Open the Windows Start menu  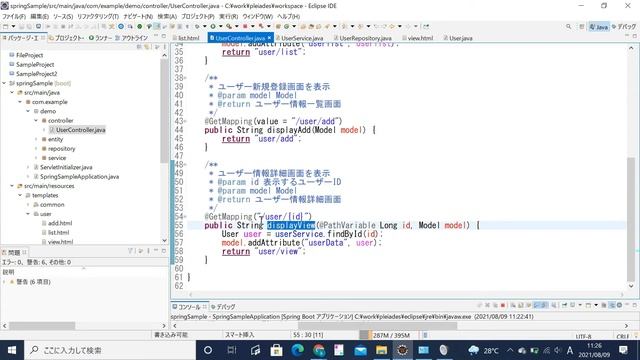tap(11, 350)
